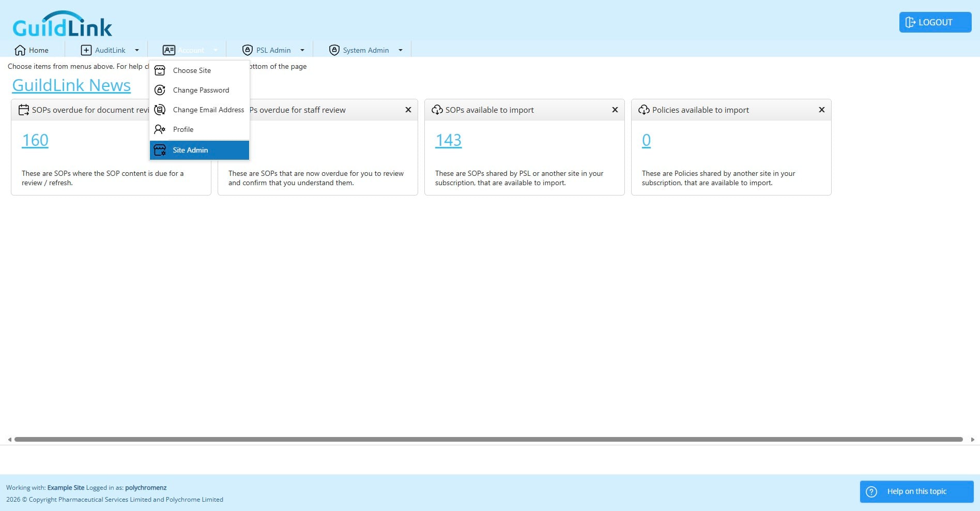Screen dimensions: 980x511
Task: Click calendar icon on SOPs overdue card
Action: tap(24, 110)
